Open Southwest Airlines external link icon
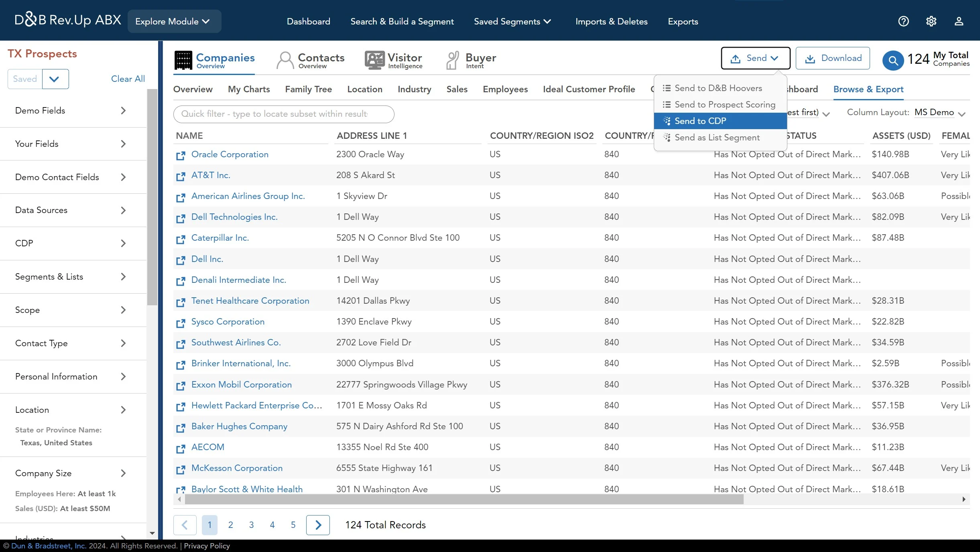980x552 pixels. pos(181,343)
